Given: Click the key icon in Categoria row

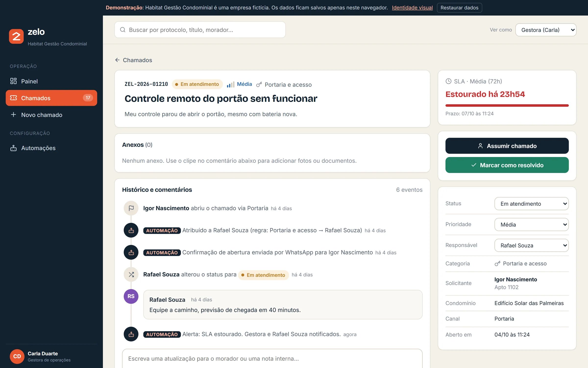Looking at the screenshot, I should point(497,263).
